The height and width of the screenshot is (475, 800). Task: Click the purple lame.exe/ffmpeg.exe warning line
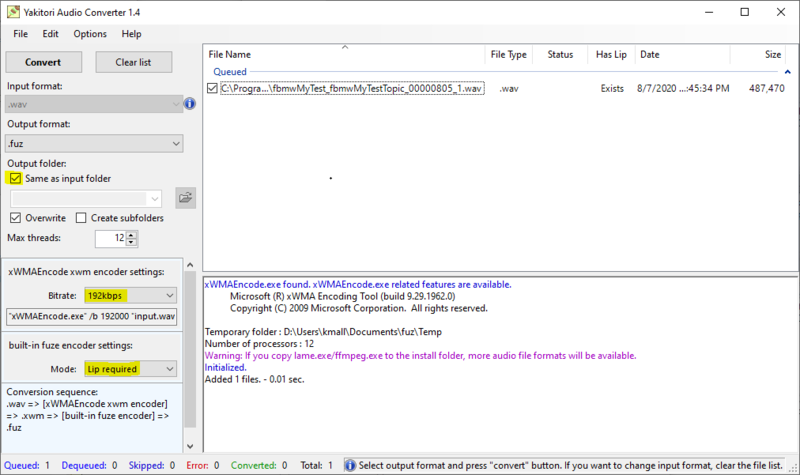[x=420, y=356]
